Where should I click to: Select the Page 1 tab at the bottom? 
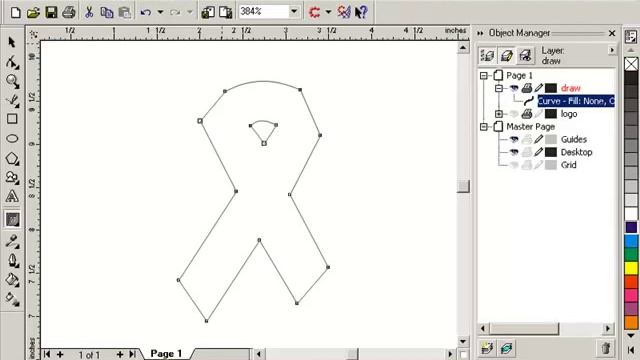[166, 353]
